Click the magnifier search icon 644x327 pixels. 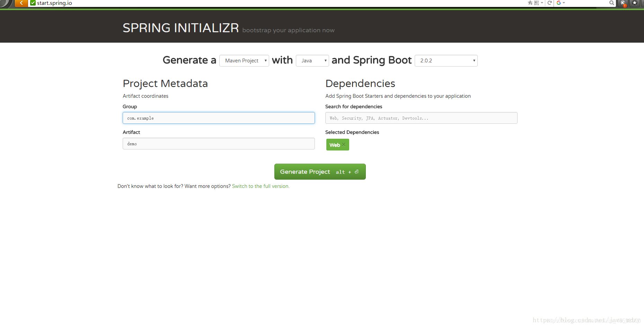(612, 3)
